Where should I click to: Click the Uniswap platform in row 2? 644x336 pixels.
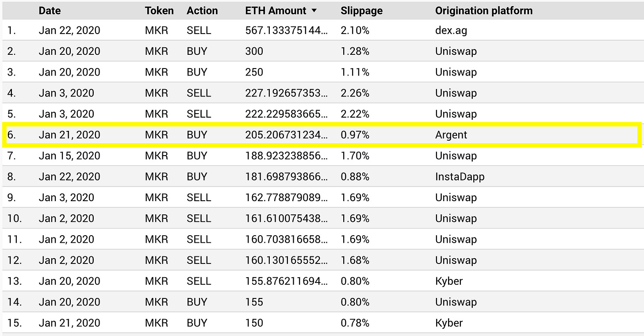(456, 51)
